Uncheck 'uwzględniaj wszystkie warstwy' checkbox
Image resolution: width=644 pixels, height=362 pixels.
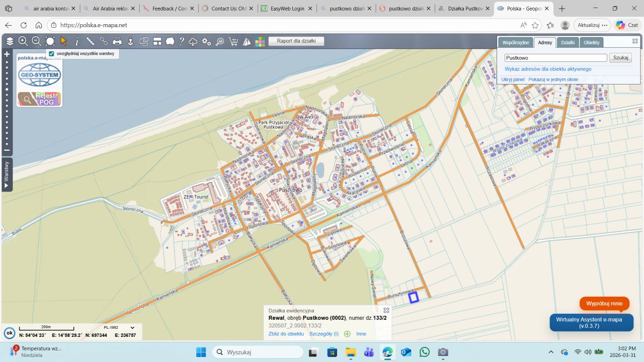(x=51, y=53)
